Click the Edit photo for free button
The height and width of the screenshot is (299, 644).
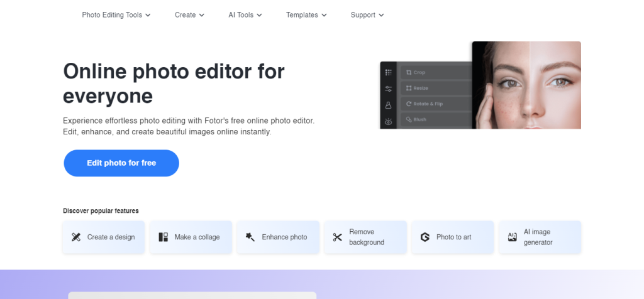tap(121, 163)
